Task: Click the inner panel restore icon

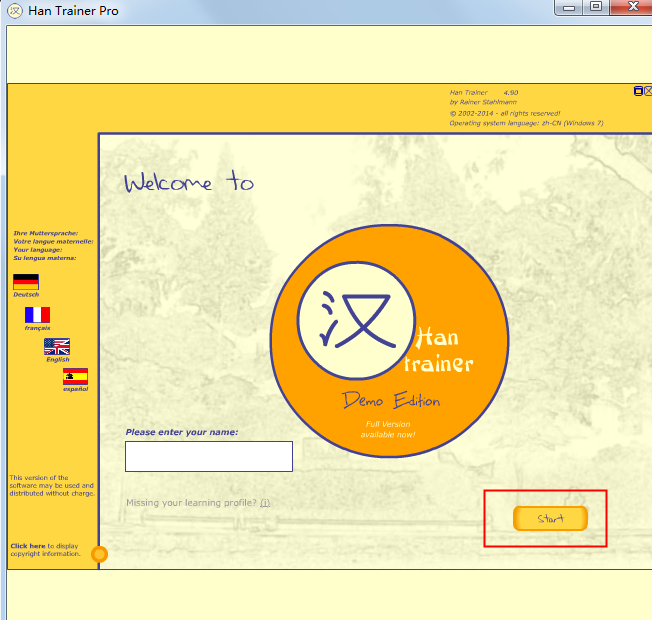Action: click(x=638, y=91)
